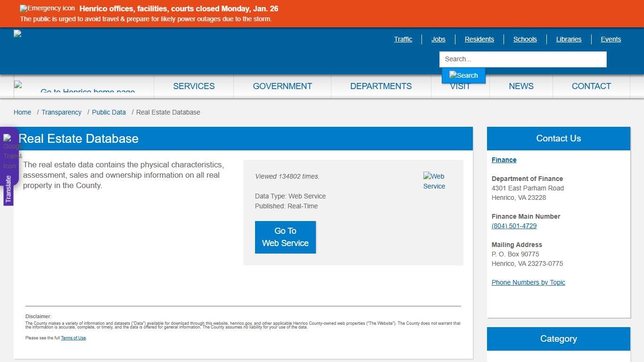The height and width of the screenshot is (362, 644).
Task: Go to Public Data via breadcrumb
Action: (x=108, y=112)
